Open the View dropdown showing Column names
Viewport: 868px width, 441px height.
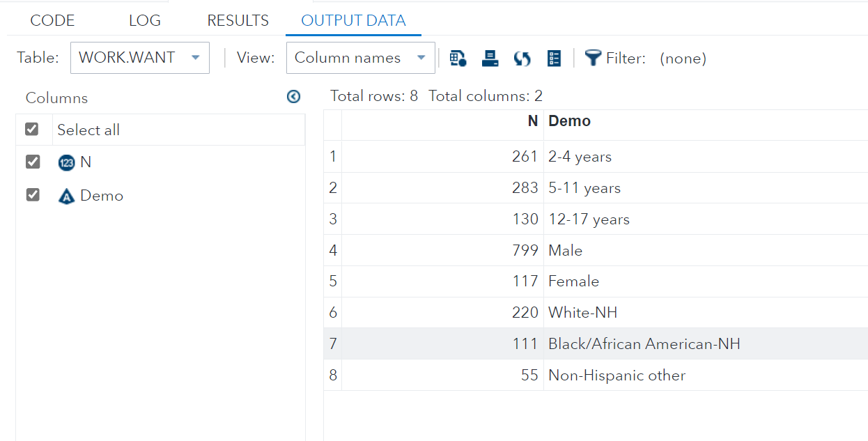(x=360, y=58)
